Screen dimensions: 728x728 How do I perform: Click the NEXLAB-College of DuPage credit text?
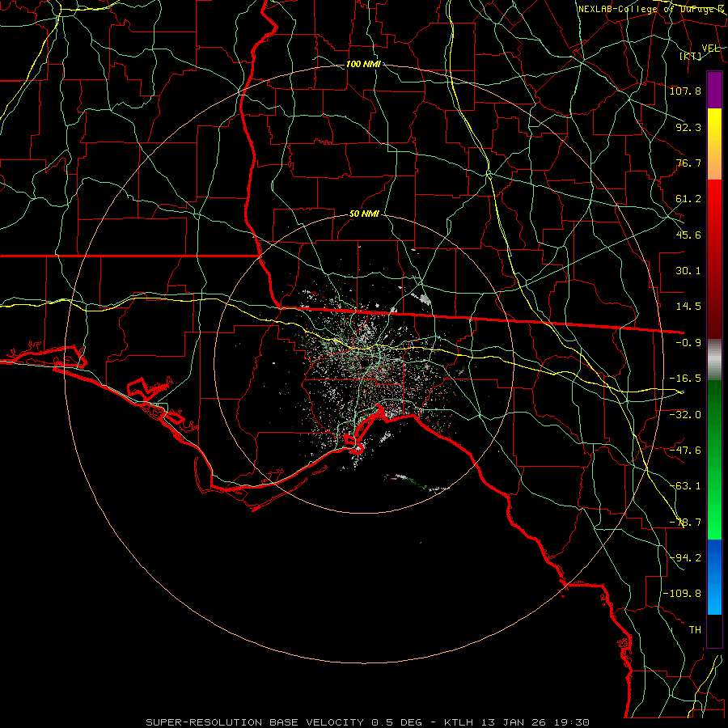pyautogui.click(x=651, y=9)
